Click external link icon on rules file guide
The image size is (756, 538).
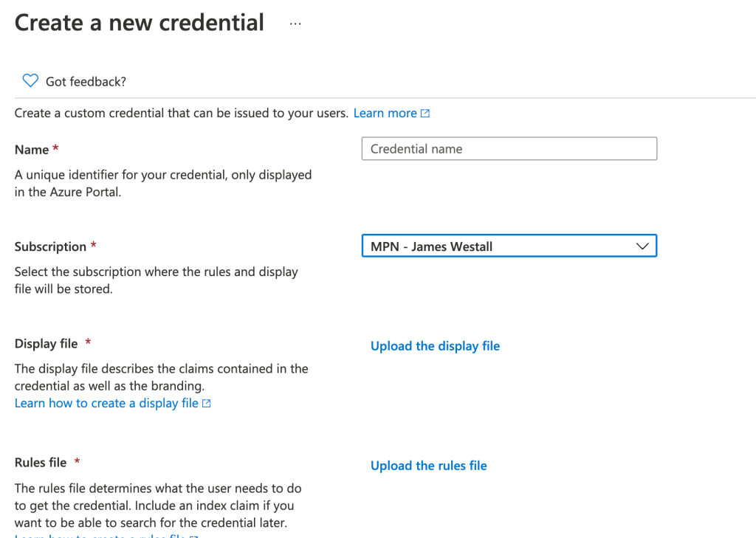pos(194,536)
